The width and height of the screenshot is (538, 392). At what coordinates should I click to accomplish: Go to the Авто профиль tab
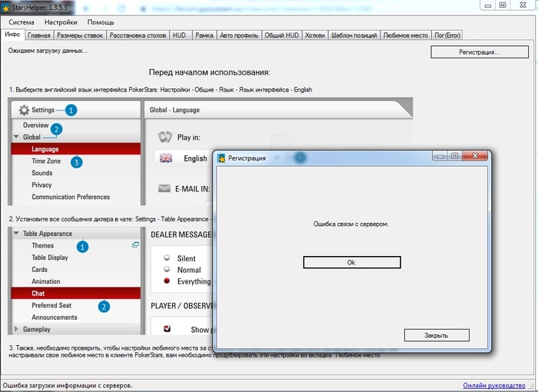pos(239,35)
